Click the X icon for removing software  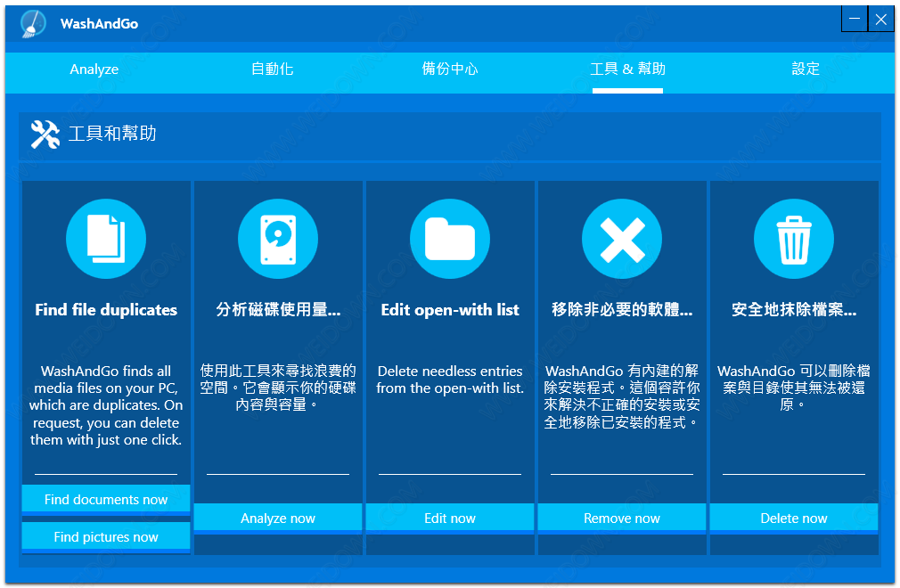[x=622, y=239]
